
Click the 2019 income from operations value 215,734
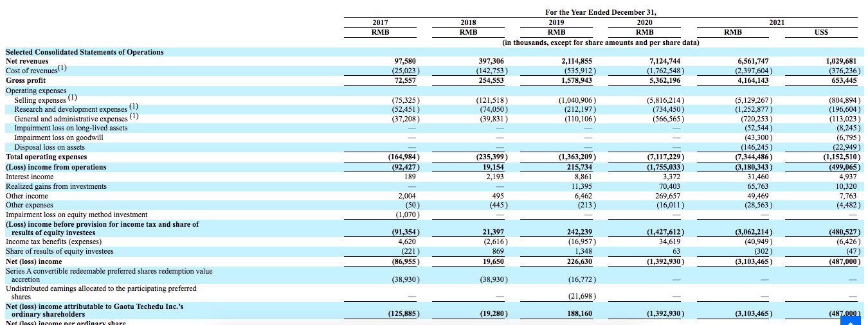[577, 167]
